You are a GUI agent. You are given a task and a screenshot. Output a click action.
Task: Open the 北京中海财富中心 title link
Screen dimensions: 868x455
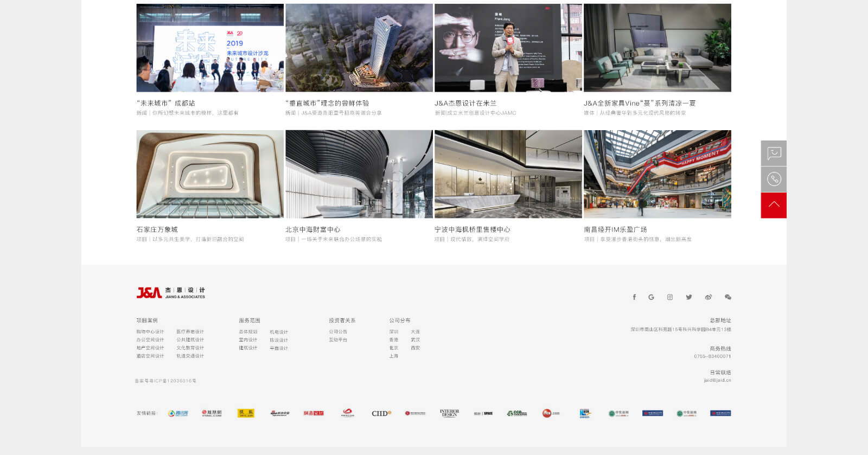[x=312, y=229]
